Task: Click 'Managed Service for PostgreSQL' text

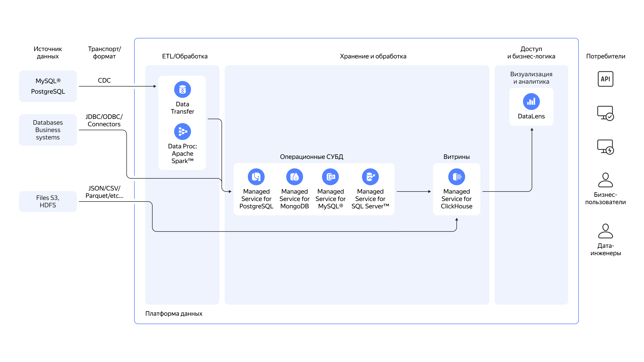Action: [x=256, y=199]
